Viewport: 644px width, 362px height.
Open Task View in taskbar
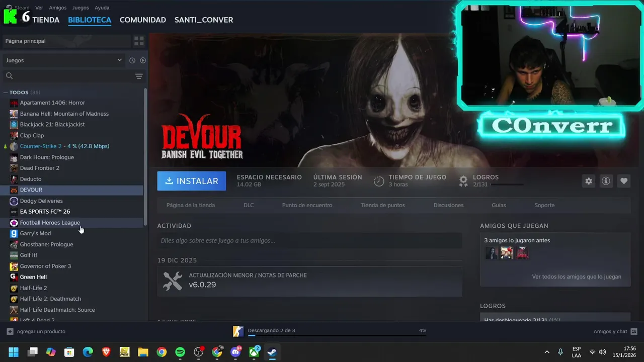tap(33, 352)
